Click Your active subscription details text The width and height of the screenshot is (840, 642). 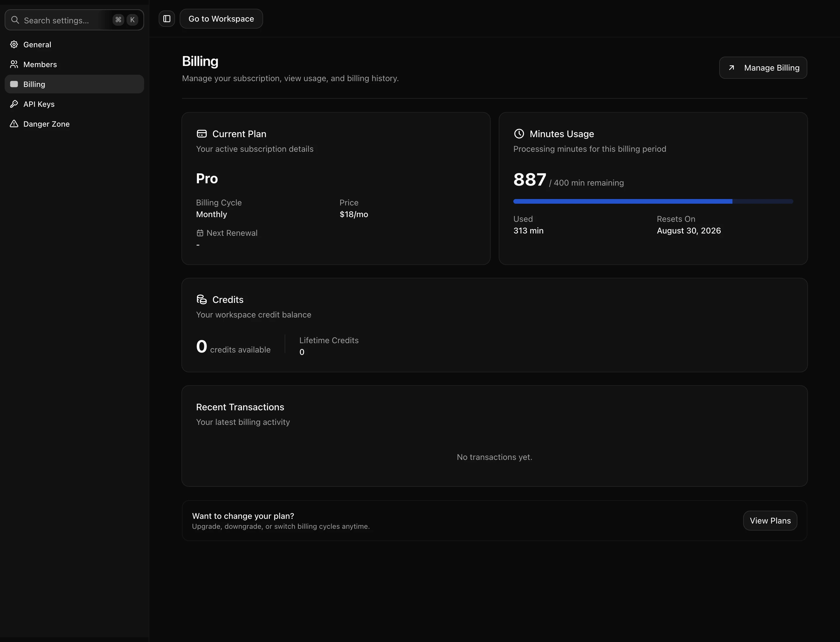click(255, 149)
